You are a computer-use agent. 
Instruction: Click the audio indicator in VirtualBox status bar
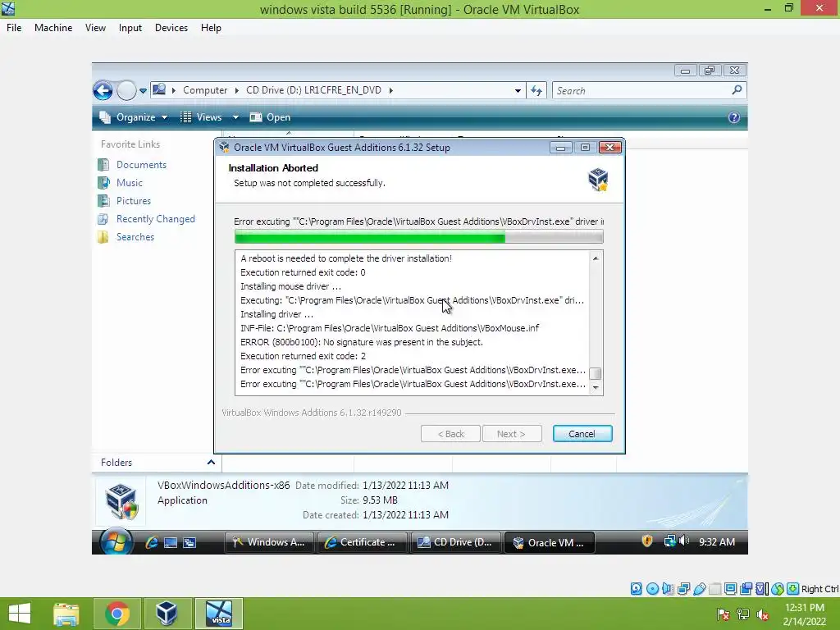[x=668, y=589]
